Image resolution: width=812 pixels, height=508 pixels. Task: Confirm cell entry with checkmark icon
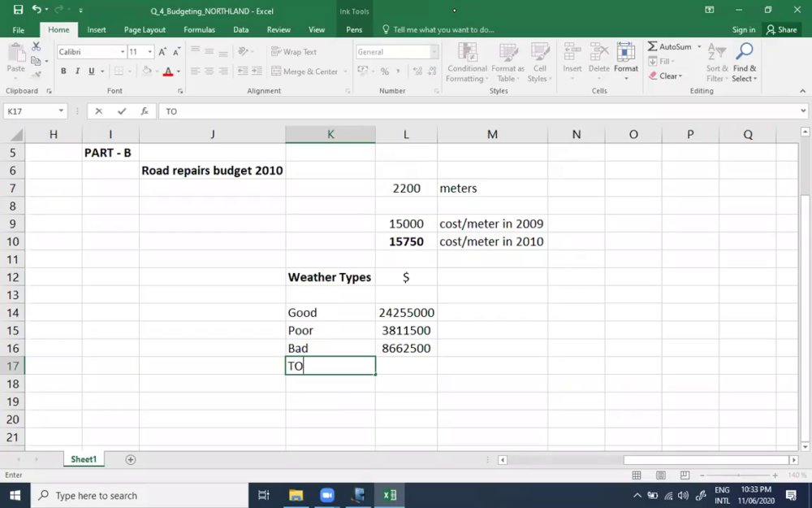[x=122, y=111]
